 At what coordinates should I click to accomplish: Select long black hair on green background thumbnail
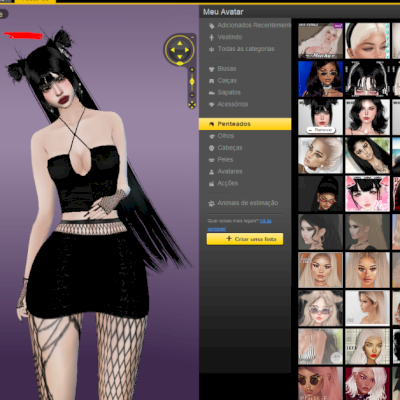[x=367, y=155]
